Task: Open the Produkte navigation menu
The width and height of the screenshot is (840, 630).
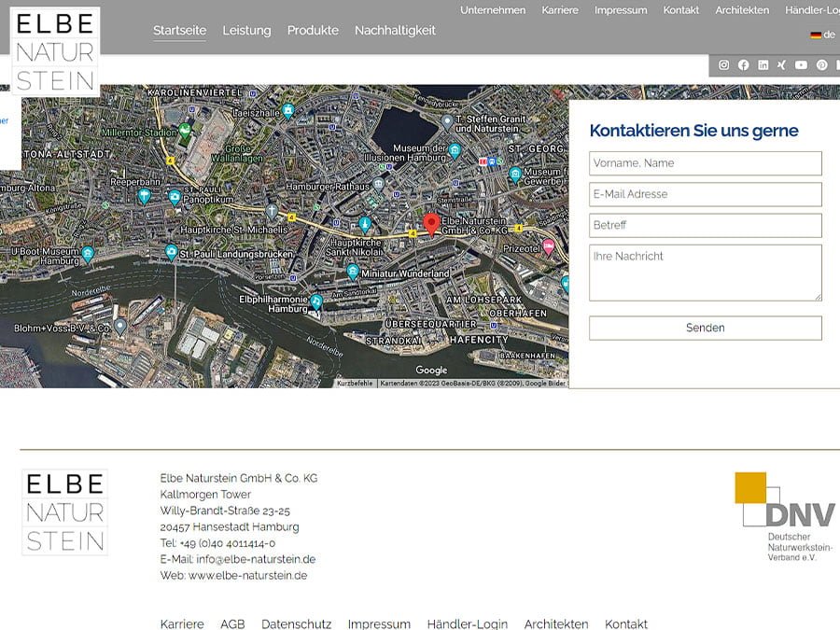Action: pos(313,31)
